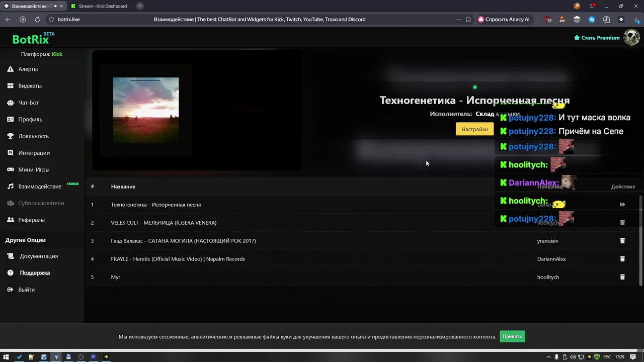Open the Shazam browser extension
Image resolution: width=644 pixels, height=362 pixels.
tap(592, 20)
